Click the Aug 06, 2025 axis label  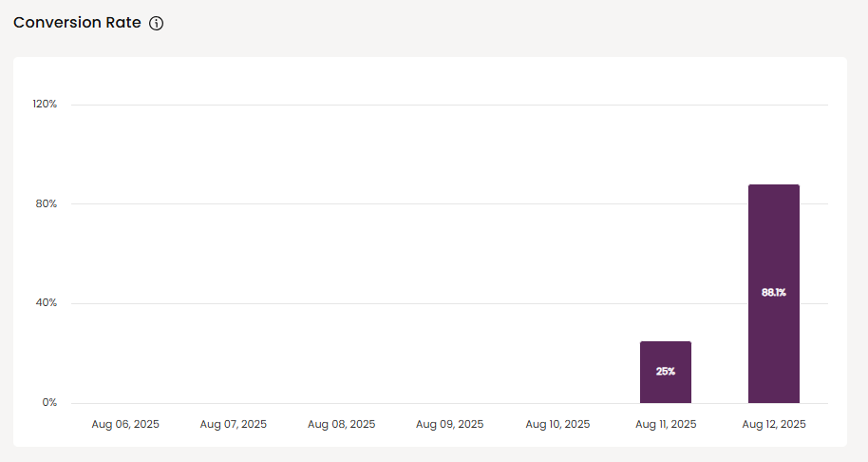click(125, 424)
